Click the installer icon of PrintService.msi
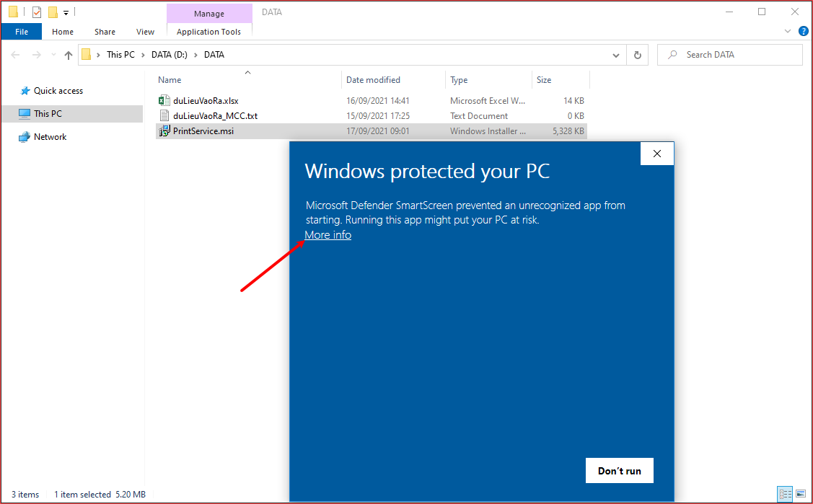 pyautogui.click(x=164, y=131)
